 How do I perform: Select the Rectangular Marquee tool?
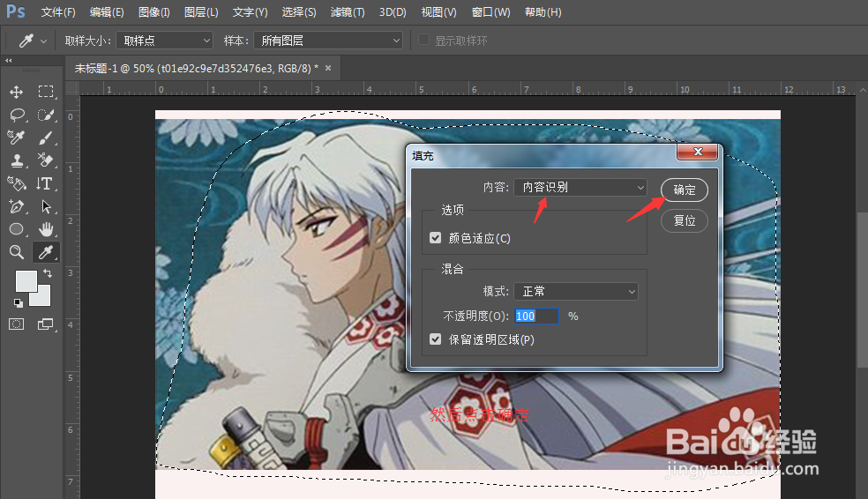point(46,92)
